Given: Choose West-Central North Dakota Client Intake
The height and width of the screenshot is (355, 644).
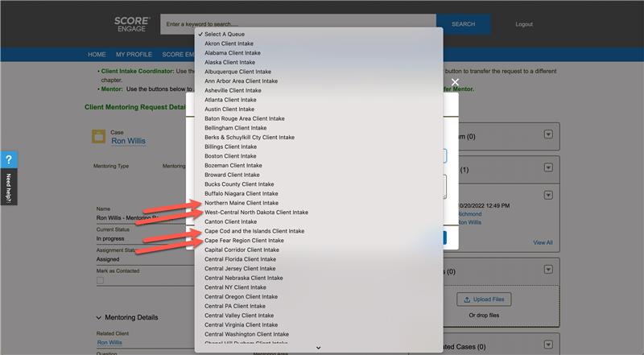Looking at the screenshot, I should pos(256,213).
